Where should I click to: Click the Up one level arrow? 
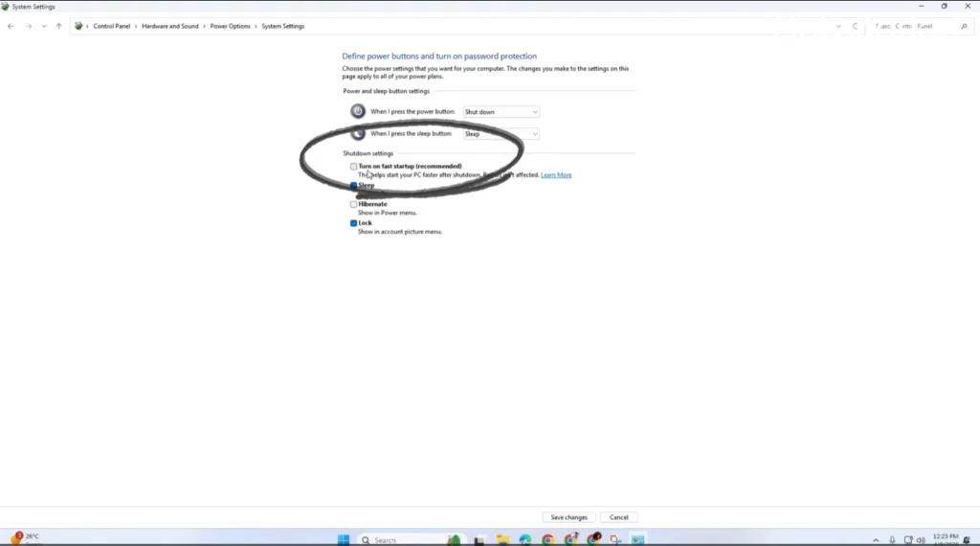(x=58, y=26)
